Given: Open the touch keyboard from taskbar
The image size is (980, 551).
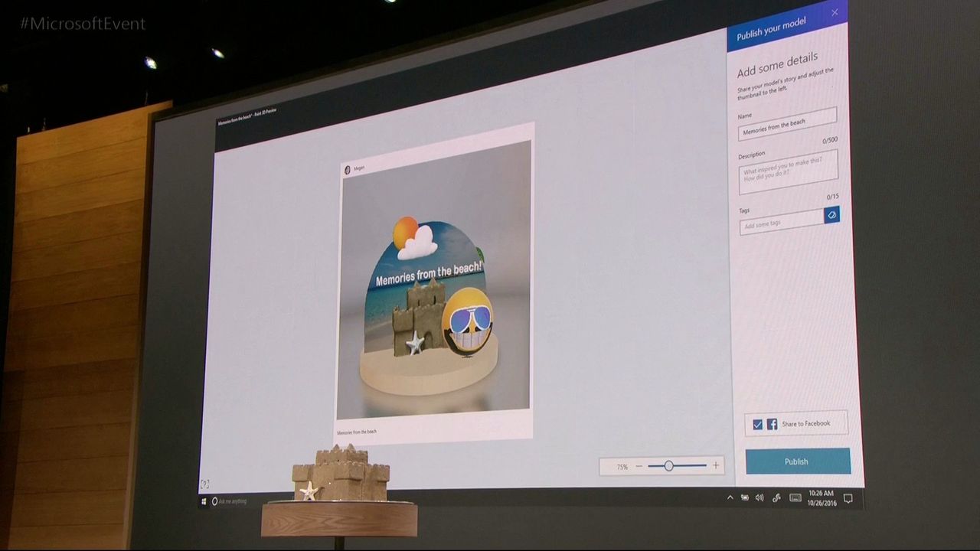Looking at the screenshot, I should [795, 497].
